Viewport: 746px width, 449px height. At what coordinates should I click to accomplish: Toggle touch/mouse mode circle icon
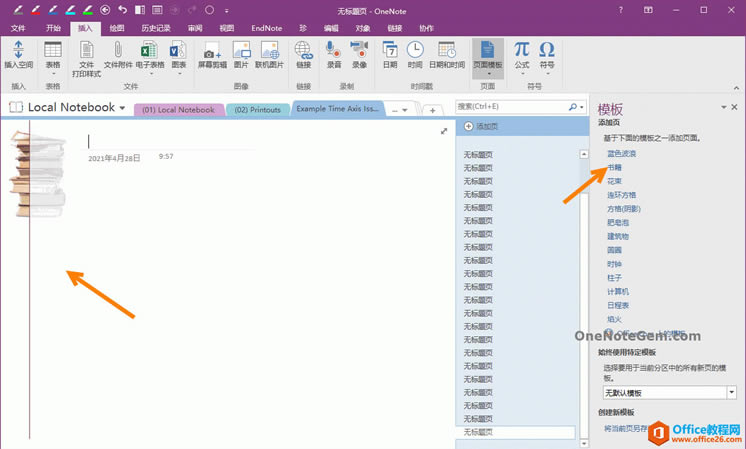pos(209,10)
